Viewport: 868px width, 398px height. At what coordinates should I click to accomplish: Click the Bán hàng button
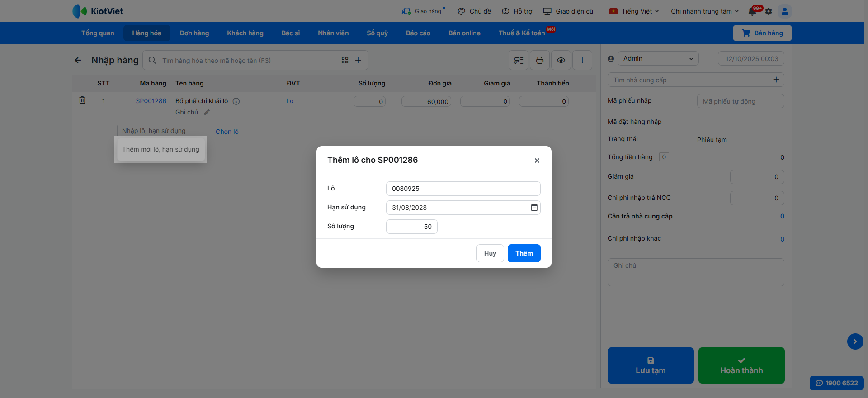pyautogui.click(x=762, y=33)
